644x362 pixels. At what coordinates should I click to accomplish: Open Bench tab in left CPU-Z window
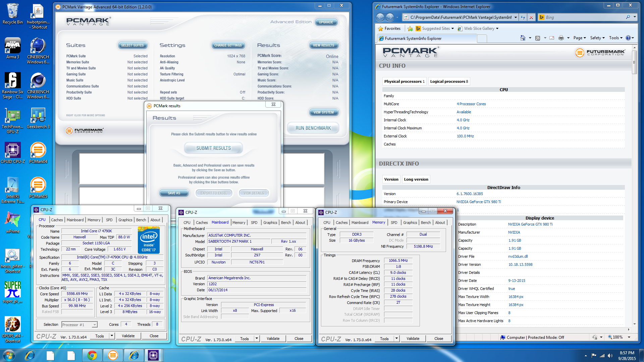(141, 220)
